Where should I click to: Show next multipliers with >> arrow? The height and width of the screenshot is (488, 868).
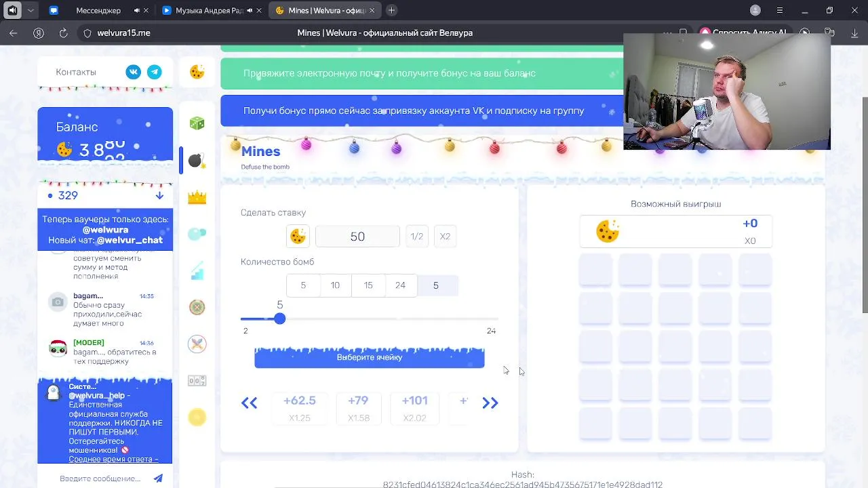pos(490,403)
